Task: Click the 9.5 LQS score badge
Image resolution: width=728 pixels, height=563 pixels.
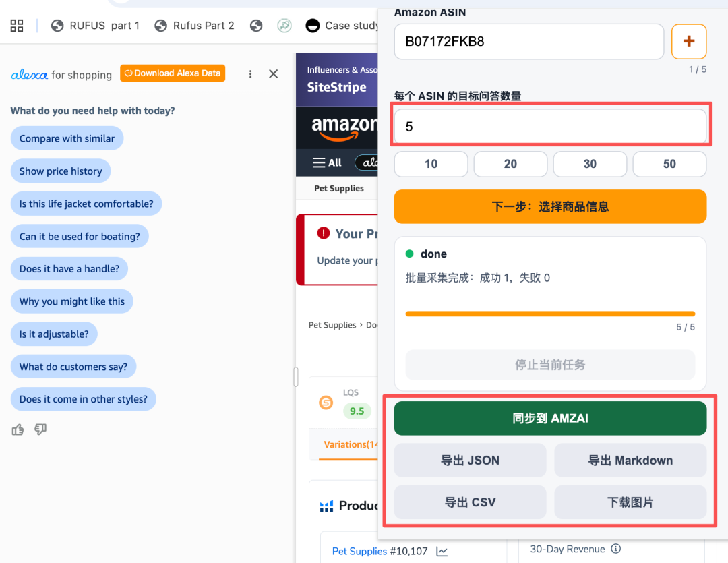Action: 357,411
